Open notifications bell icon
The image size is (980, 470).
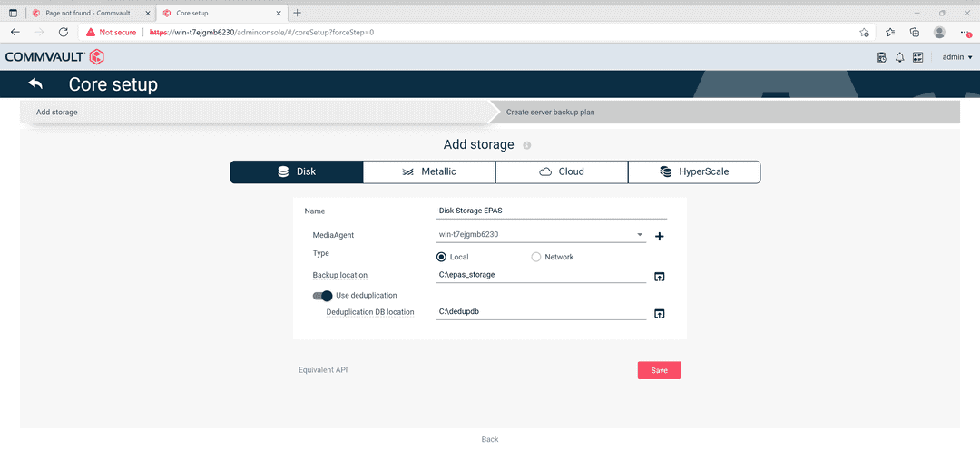(x=899, y=57)
